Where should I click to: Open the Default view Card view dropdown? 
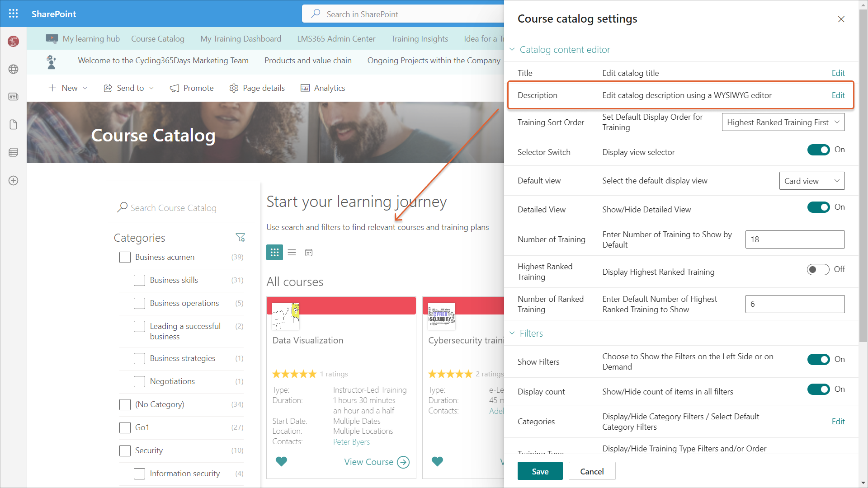click(x=811, y=181)
